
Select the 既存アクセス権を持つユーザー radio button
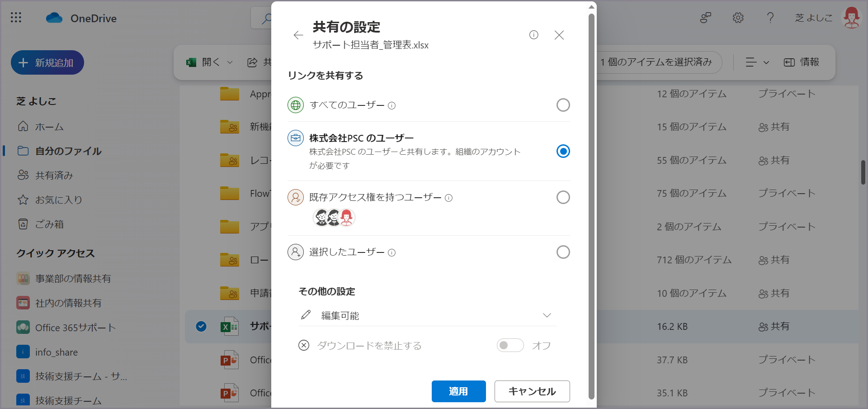(x=563, y=197)
